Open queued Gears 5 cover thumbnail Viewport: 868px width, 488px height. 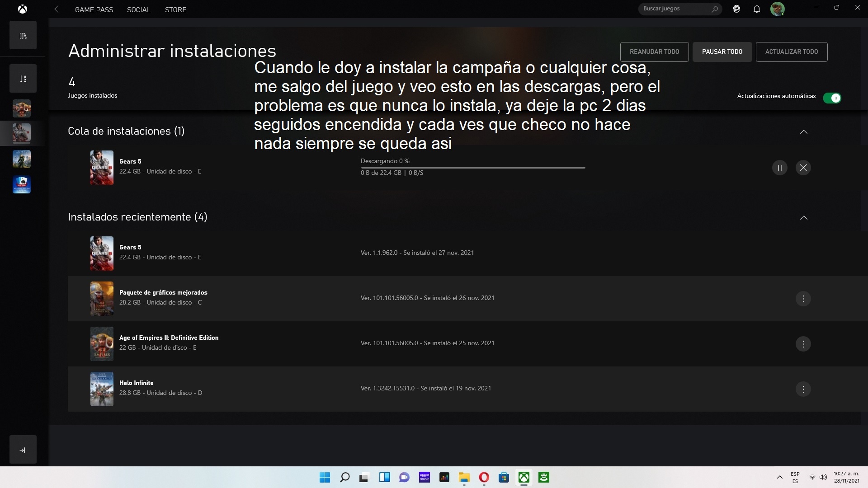[x=102, y=168]
